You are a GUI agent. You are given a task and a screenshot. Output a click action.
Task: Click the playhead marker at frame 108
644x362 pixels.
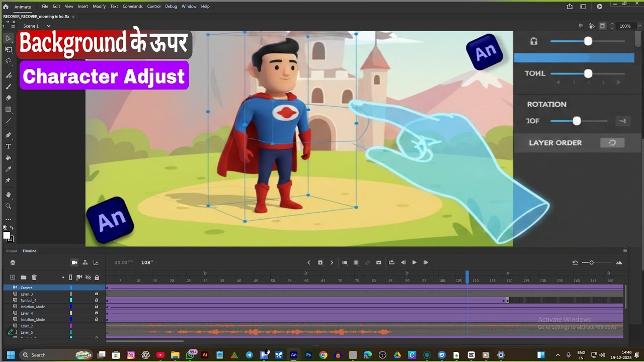[x=467, y=278]
